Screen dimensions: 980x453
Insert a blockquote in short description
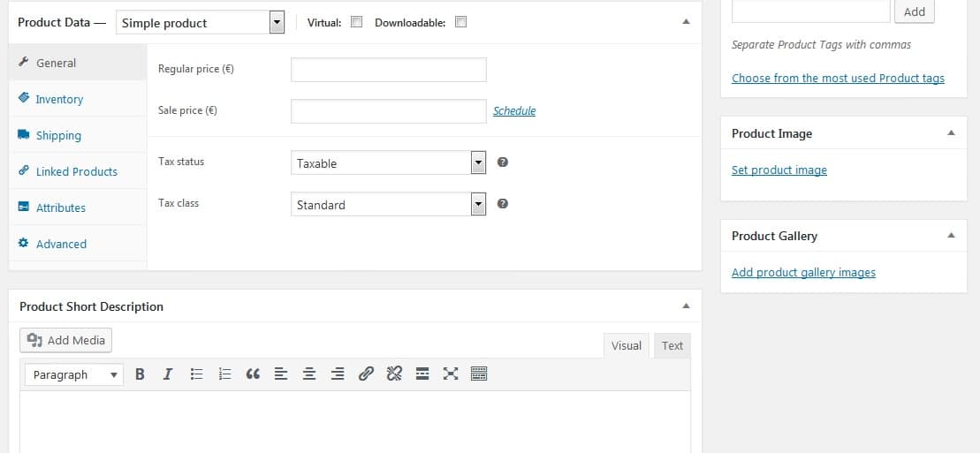(253, 374)
